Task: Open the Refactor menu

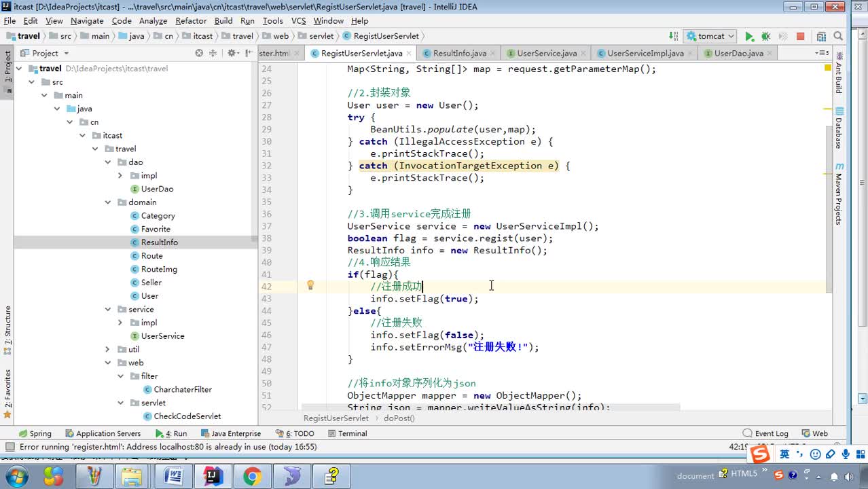Action: pyautogui.click(x=191, y=20)
